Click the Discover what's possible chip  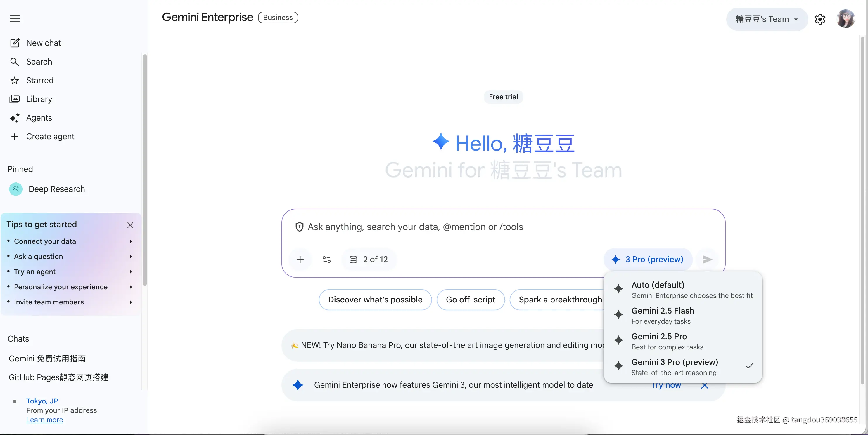pyautogui.click(x=375, y=300)
